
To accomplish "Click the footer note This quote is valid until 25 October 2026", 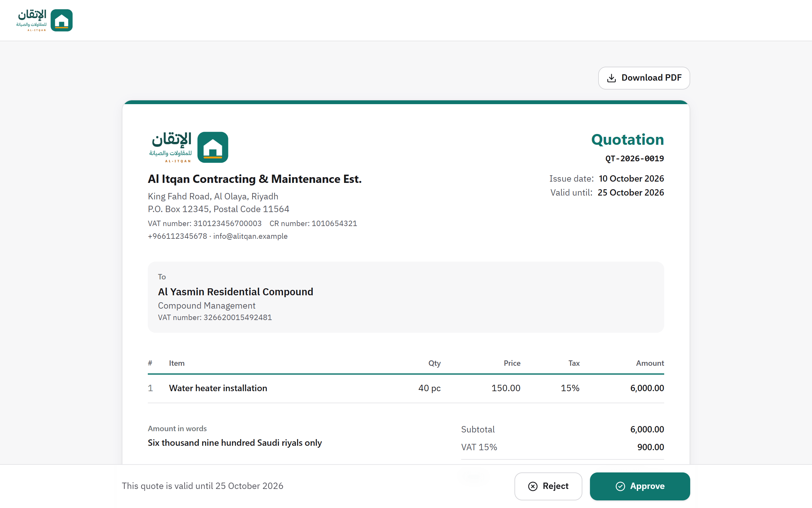I will [203, 486].
